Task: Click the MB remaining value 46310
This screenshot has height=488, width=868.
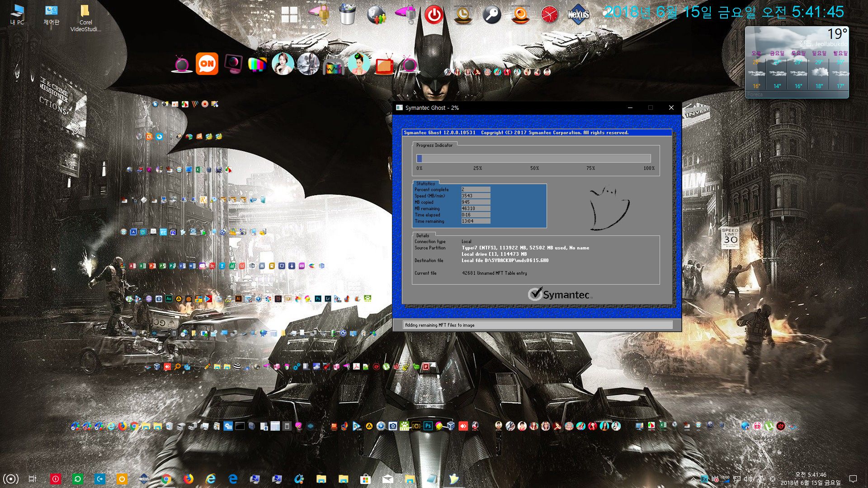Action: coord(475,209)
